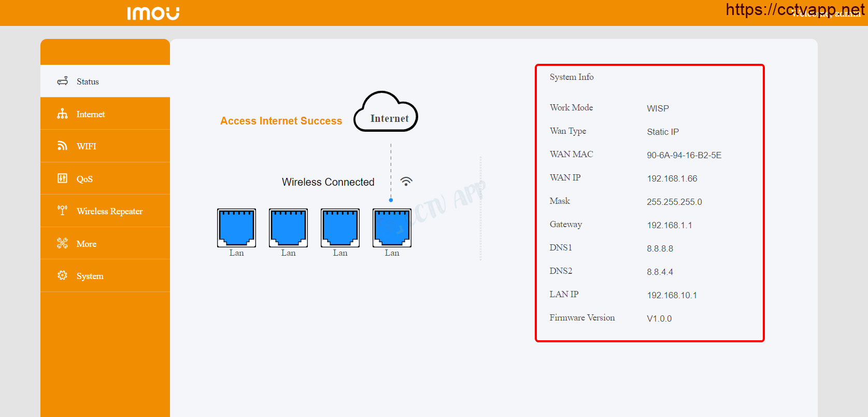Click the Firmware Version V1.0.0 value
This screenshot has width=868, height=417.
click(659, 318)
